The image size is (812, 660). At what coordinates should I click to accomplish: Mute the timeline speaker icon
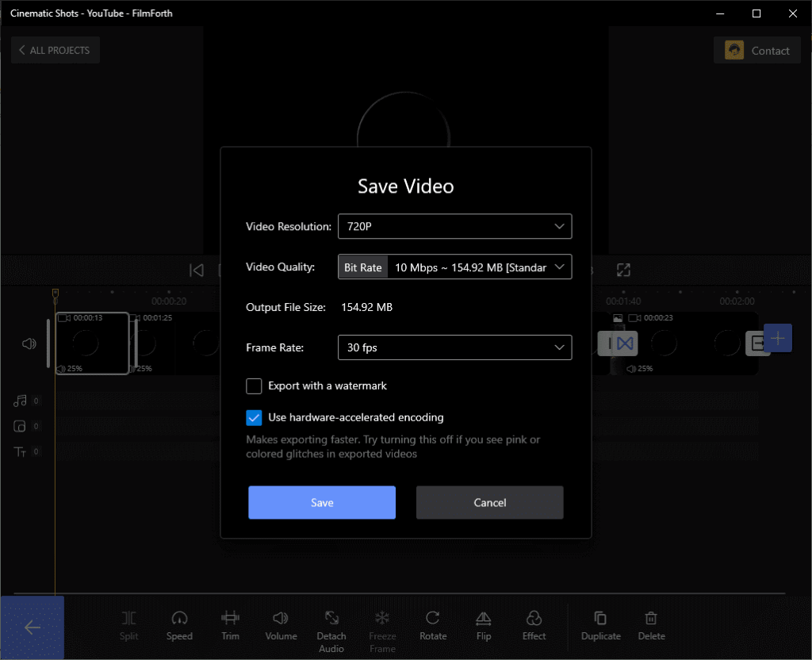(x=29, y=343)
